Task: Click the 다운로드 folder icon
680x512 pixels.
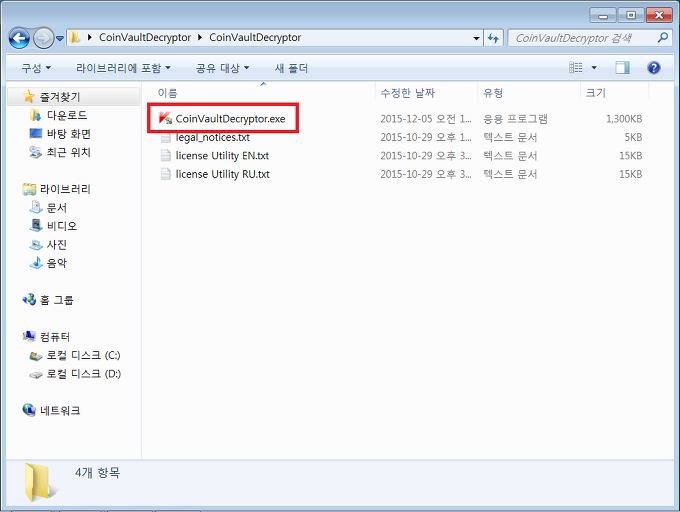Action: coord(35,115)
